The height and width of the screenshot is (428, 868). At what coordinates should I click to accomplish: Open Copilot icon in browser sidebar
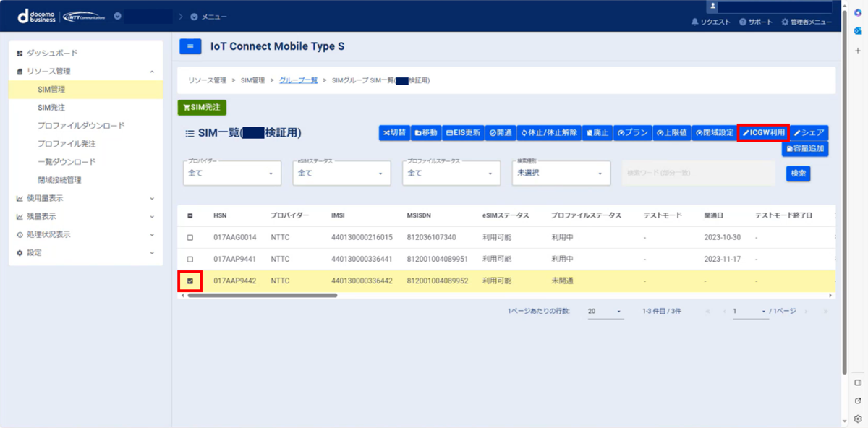point(858,13)
